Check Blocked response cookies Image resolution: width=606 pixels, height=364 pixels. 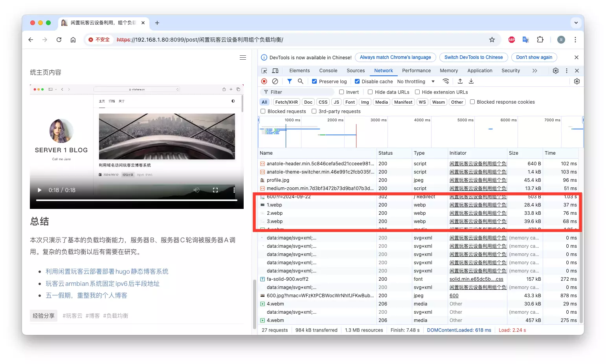[x=472, y=102]
